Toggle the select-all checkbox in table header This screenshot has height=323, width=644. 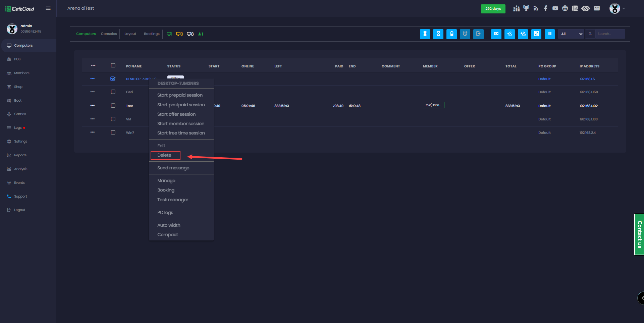[x=113, y=66]
